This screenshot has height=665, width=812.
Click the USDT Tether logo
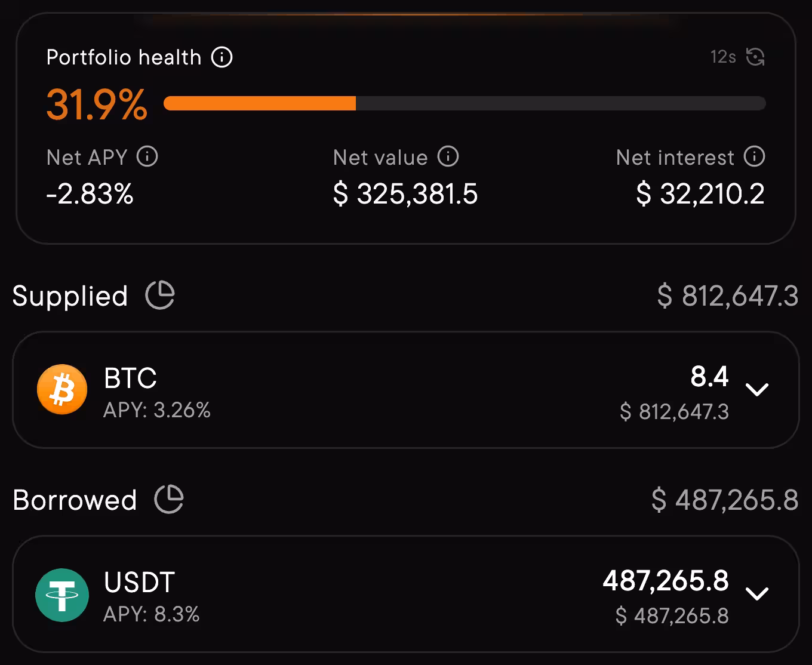point(61,595)
